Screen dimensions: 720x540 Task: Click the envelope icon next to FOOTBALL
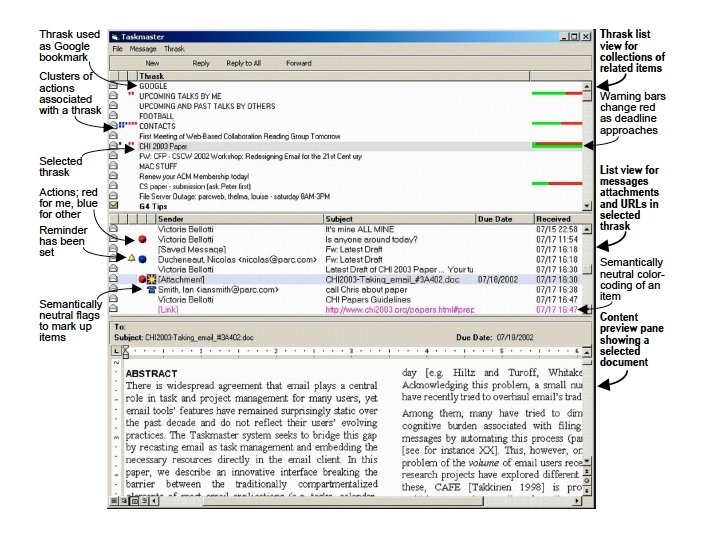(113, 116)
